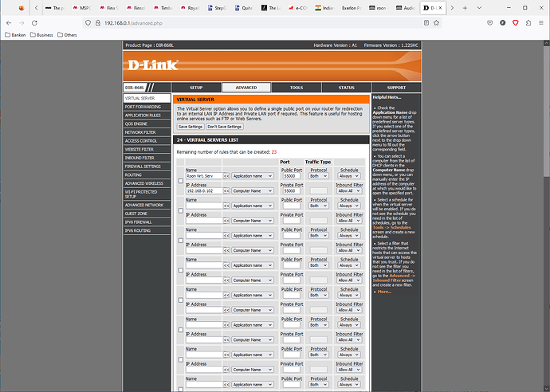The width and height of the screenshot is (550, 392).
Task: Open the Firefox hamburger application menu
Action: (540, 23)
